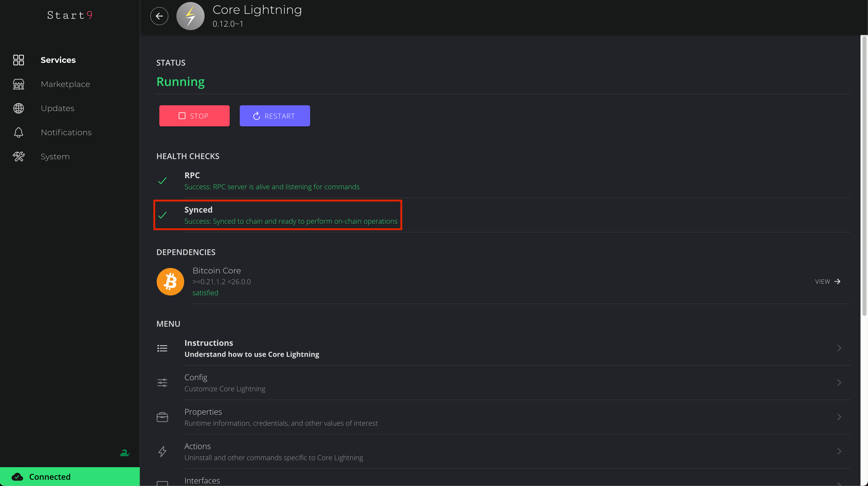Expand the Instructions row chevron

pos(839,348)
